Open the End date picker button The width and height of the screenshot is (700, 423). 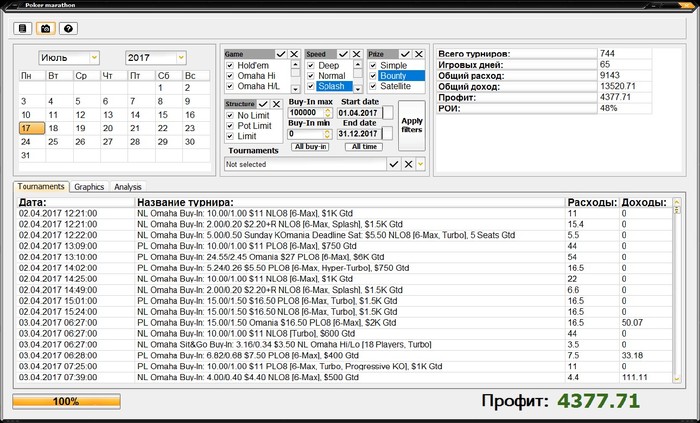pos(388,133)
